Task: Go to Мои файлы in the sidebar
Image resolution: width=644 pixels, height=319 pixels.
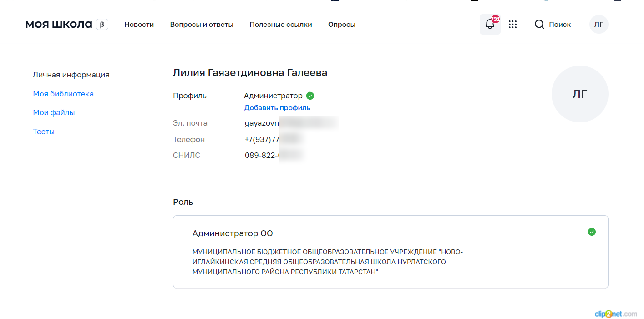Action: point(54,113)
